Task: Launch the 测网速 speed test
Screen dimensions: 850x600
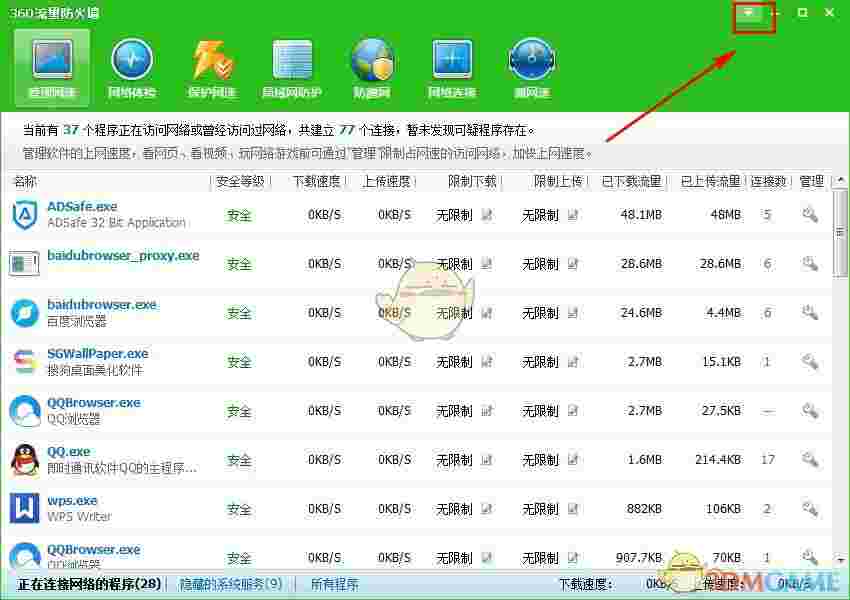Action: tap(532, 68)
